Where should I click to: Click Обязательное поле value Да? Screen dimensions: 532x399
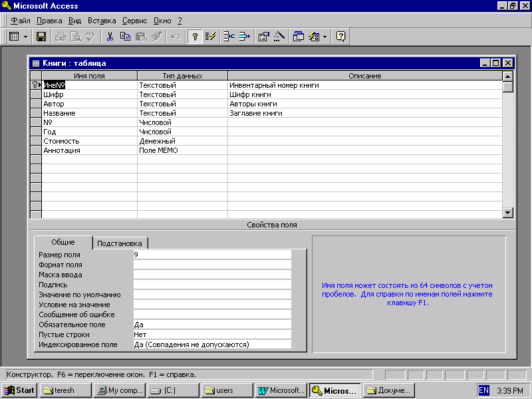tap(212, 325)
